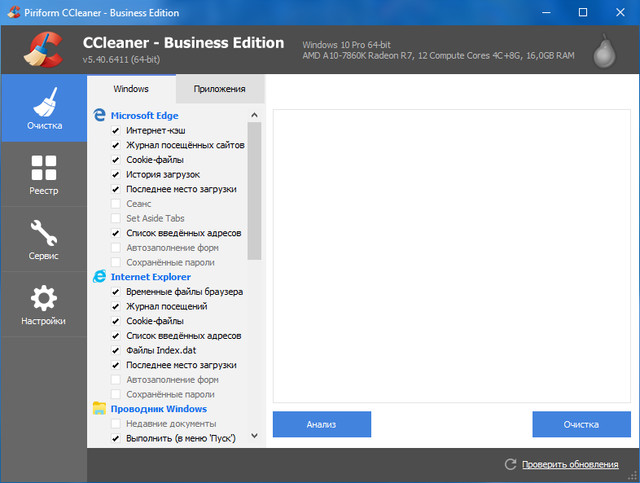The height and width of the screenshot is (483, 640).
Task: Select the Windows tab
Action: (131, 89)
